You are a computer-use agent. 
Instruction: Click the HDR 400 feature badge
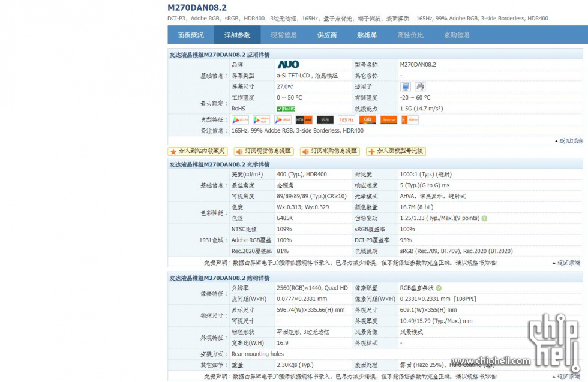pos(304,119)
